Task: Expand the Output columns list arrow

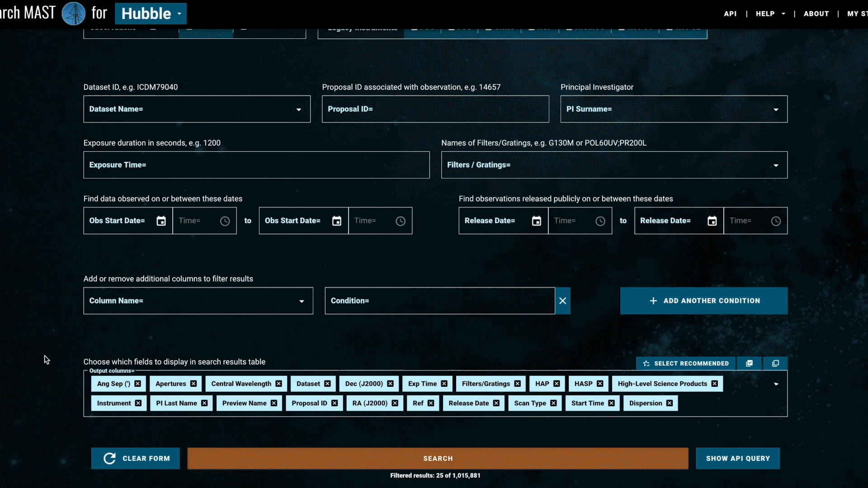Action: click(x=776, y=384)
